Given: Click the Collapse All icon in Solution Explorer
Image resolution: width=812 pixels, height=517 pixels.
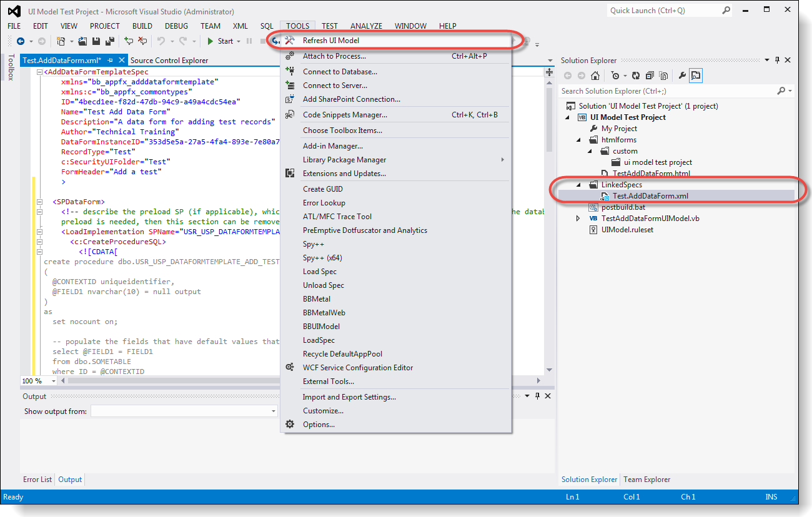Looking at the screenshot, I should click(650, 76).
